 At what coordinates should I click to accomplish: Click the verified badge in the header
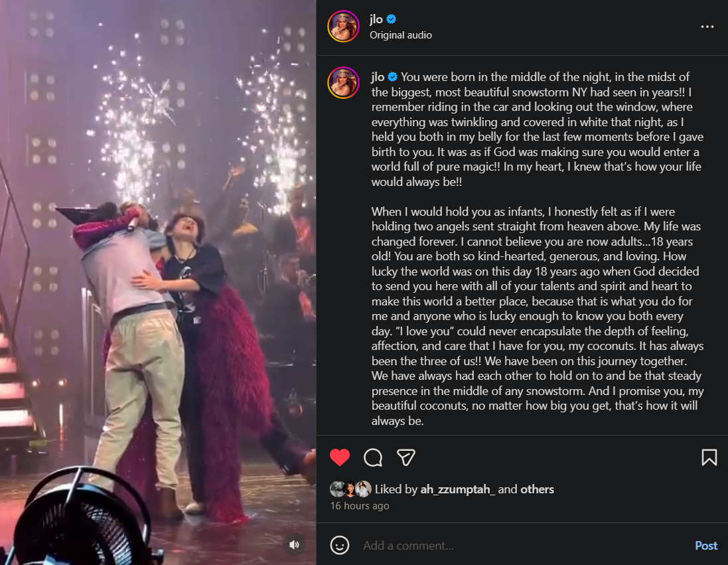(x=392, y=19)
